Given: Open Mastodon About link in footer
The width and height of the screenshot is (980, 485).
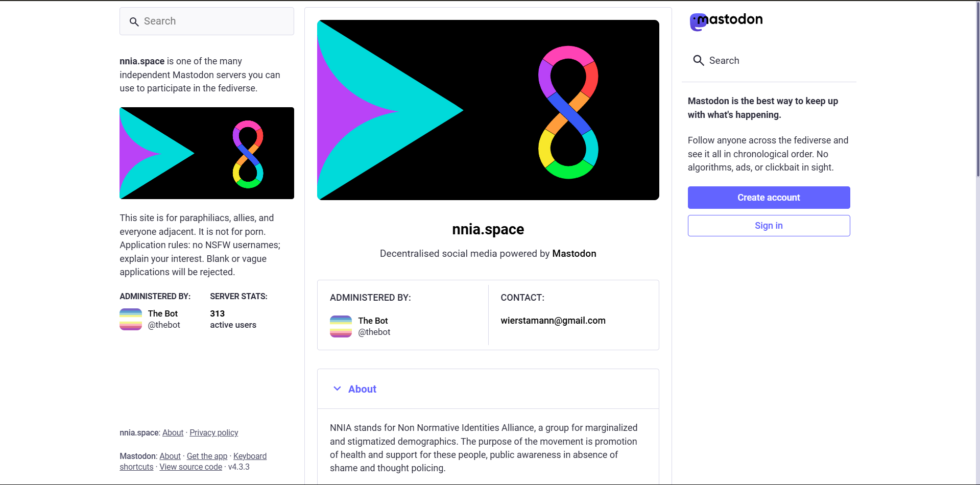Looking at the screenshot, I should [170, 456].
